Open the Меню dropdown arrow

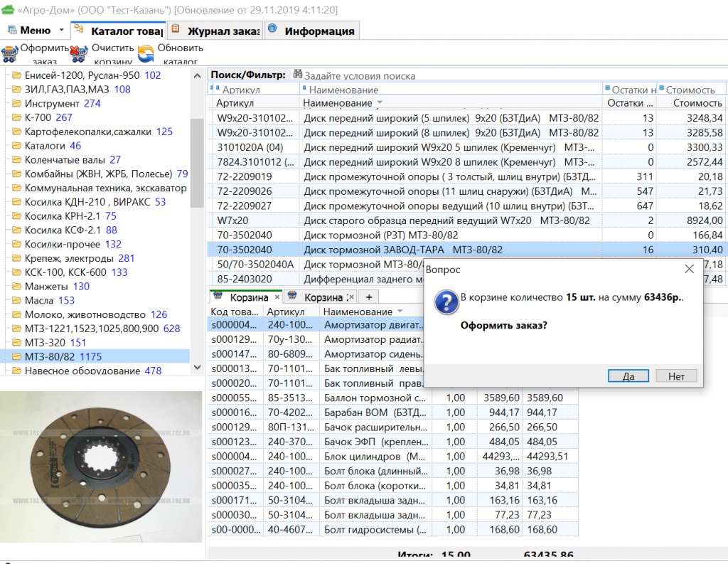(61, 31)
